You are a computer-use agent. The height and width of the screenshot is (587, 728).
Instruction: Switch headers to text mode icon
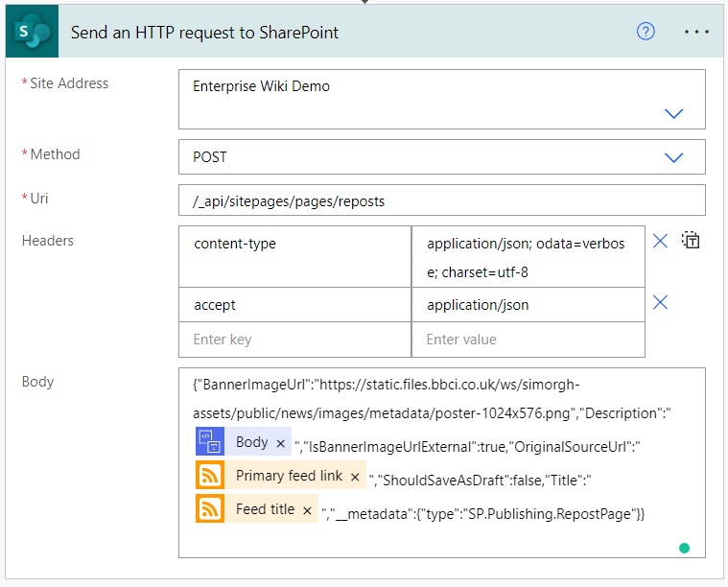tap(691, 240)
